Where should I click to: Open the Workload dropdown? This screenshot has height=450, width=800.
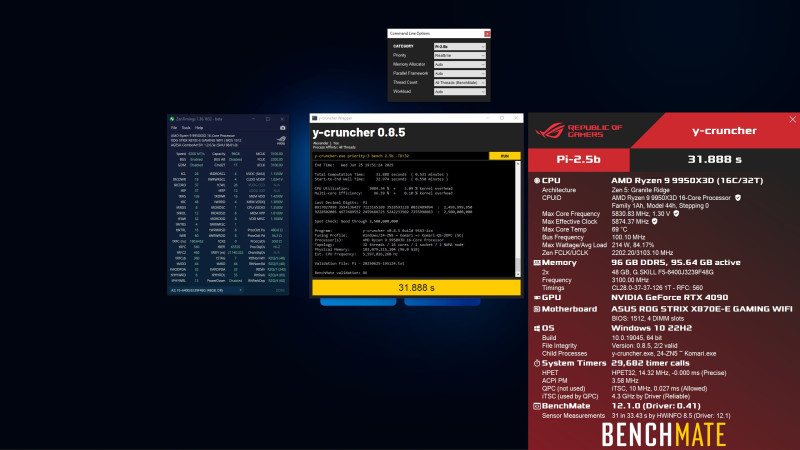(459, 91)
